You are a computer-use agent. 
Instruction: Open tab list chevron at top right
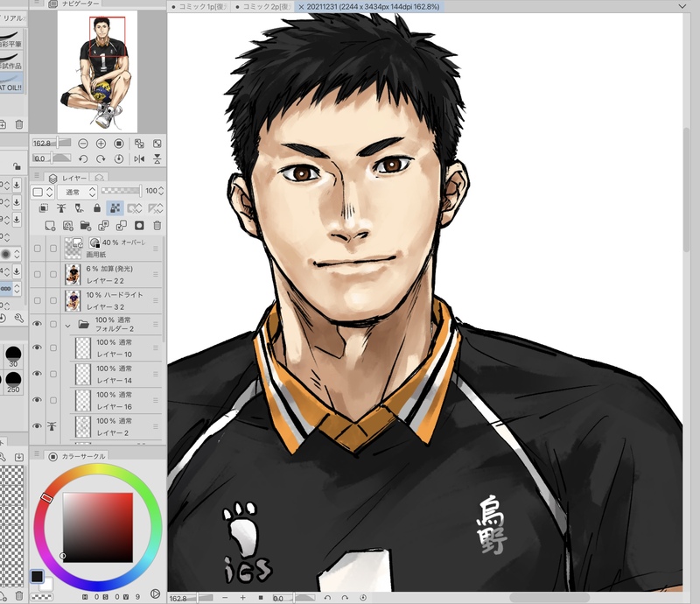click(682, 6)
